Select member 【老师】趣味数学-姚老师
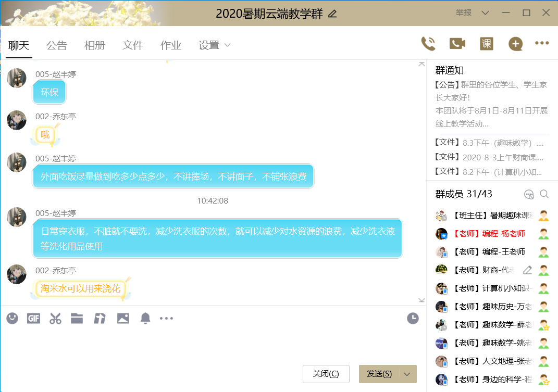Viewport: 558px width, 392px height. (x=492, y=343)
